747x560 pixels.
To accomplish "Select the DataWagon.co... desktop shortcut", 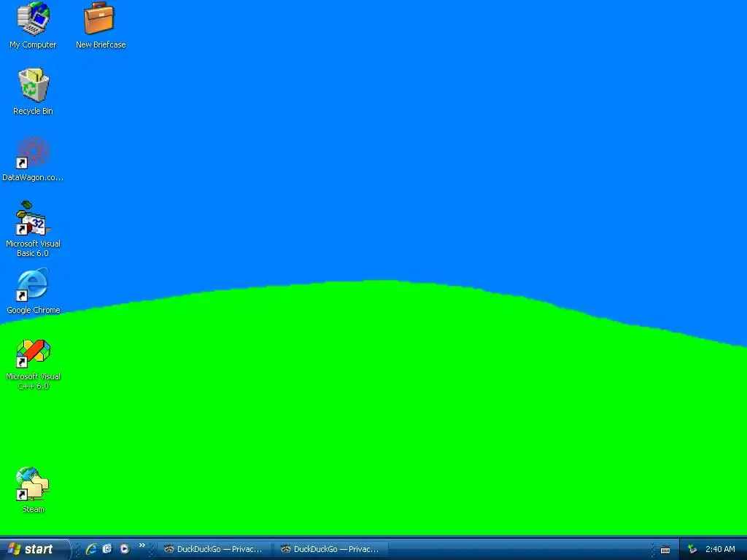I will 33,158.
